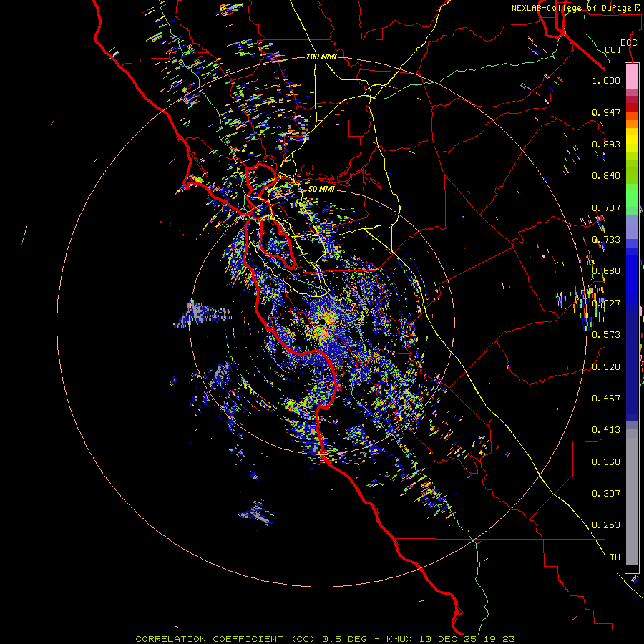Image resolution: width=644 pixels, height=644 pixels.
Task: Select the 0.360 color bar value
Action: [606, 462]
